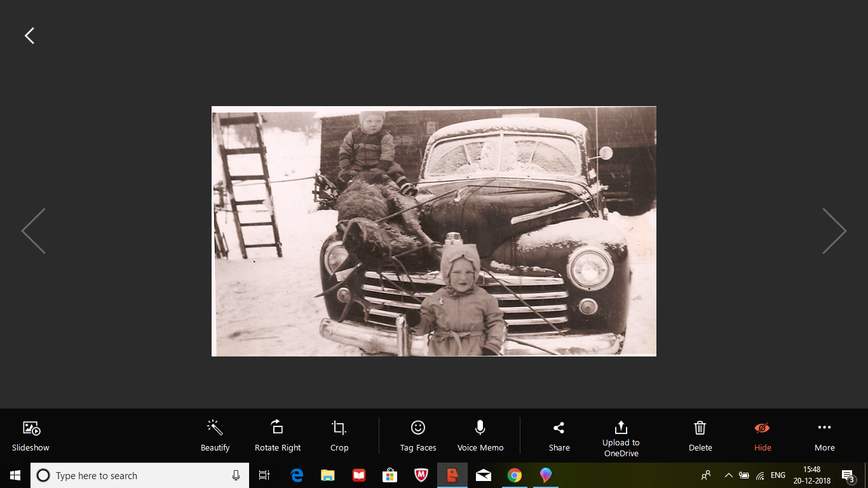This screenshot has width=868, height=488.
Task: Start the Slideshow
Action: [x=31, y=435]
